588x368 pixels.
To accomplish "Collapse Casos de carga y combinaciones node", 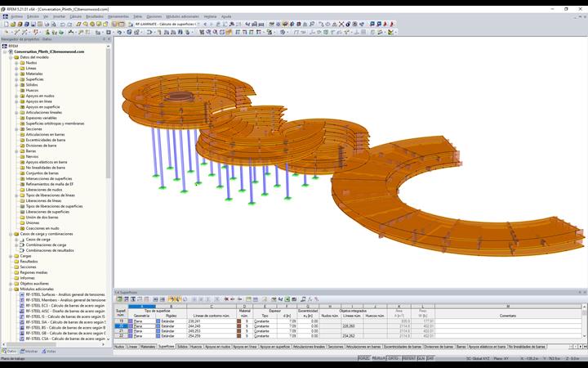I will [x=11, y=234].
